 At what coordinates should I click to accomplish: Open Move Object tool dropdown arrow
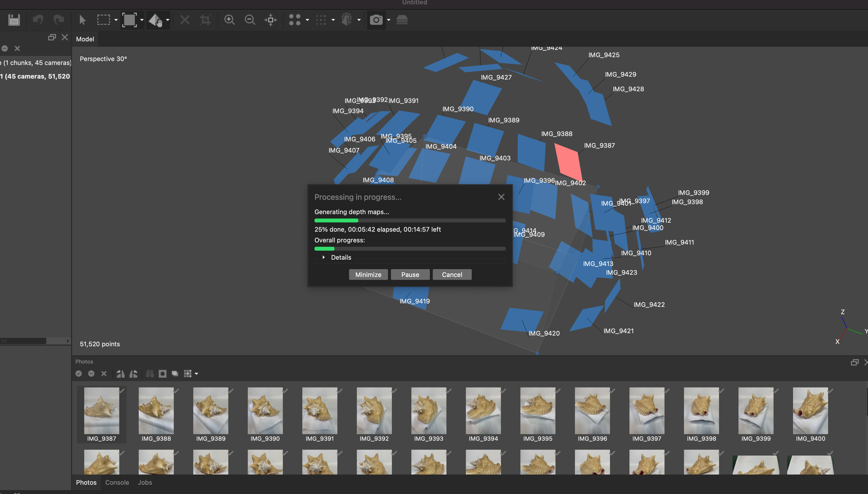pyautogui.click(x=168, y=20)
